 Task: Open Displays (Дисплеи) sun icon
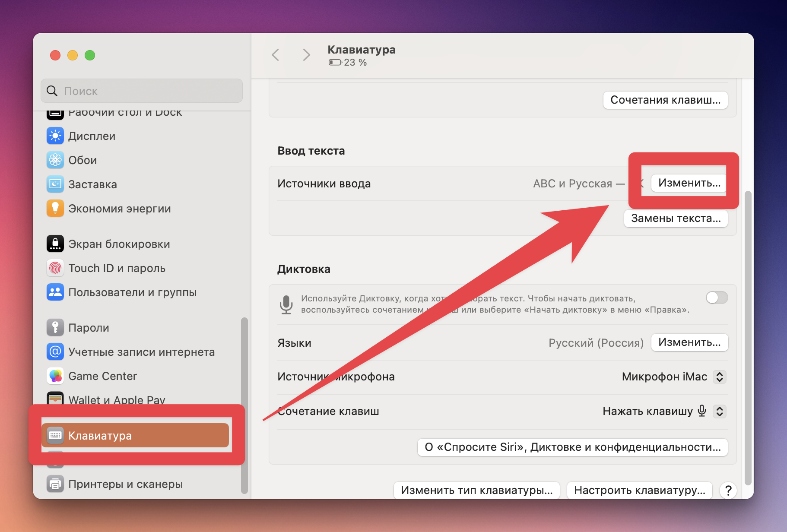tap(55, 136)
